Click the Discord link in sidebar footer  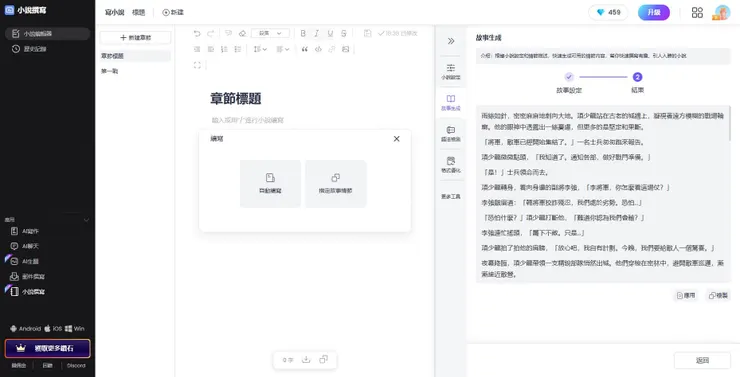pos(76,366)
